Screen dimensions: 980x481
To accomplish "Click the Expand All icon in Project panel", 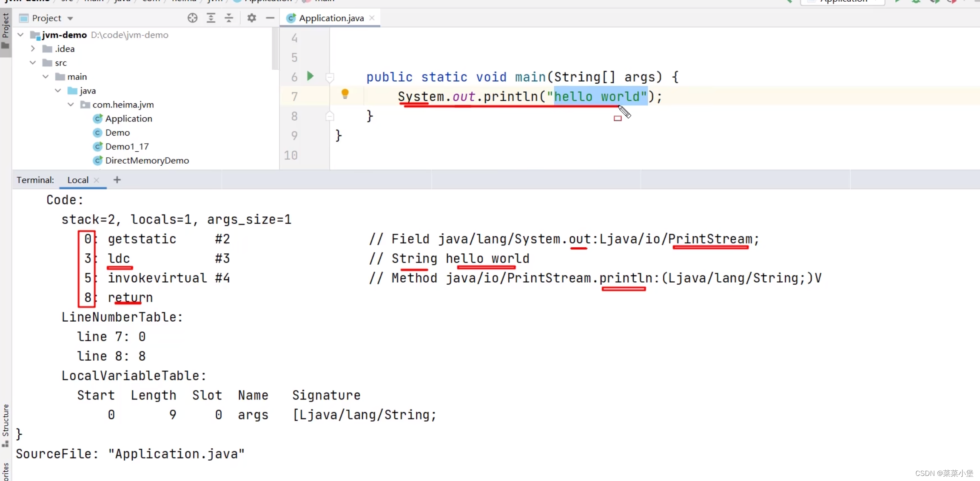I will (x=211, y=18).
